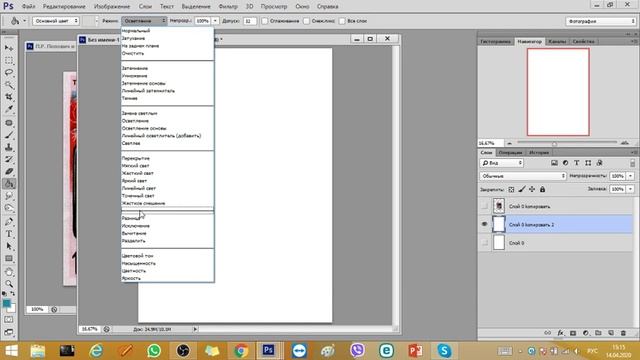The height and width of the screenshot is (360, 640).
Task: Open the layer Непрозрачность arrow
Action: [x=631, y=176]
